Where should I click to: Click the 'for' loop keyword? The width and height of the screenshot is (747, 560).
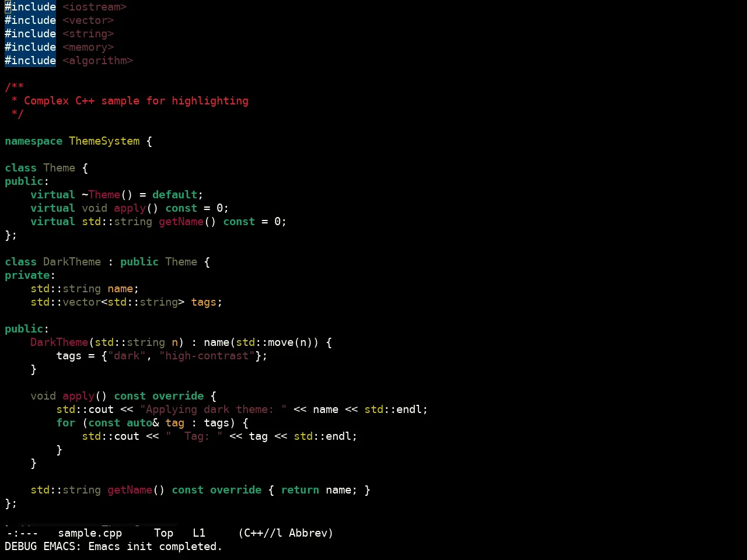[65, 423]
